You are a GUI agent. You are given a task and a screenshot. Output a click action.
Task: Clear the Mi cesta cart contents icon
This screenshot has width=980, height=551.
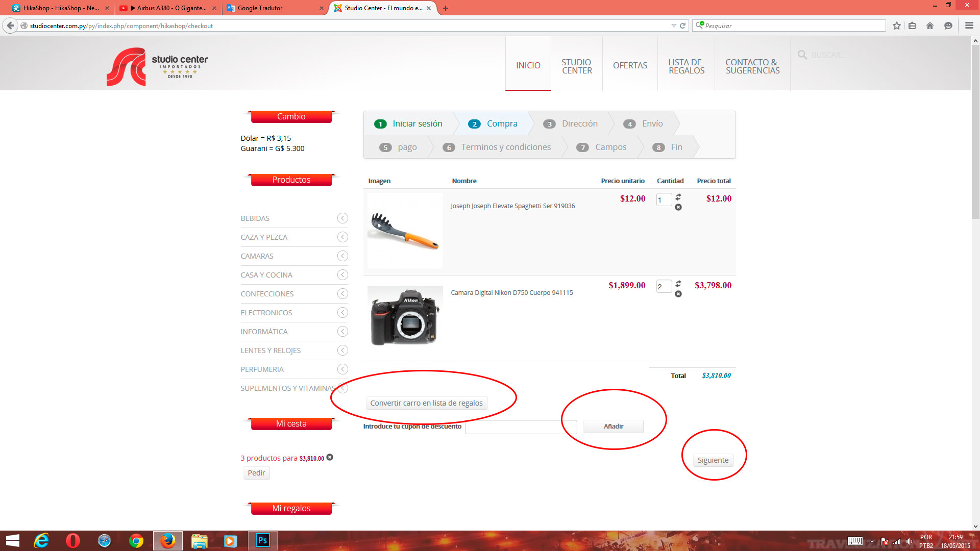pos(330,457)
